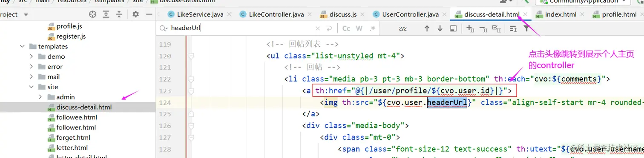Go to previous search occurrence
This screenshot has height=158, width=644.
(x=427, y=28)
